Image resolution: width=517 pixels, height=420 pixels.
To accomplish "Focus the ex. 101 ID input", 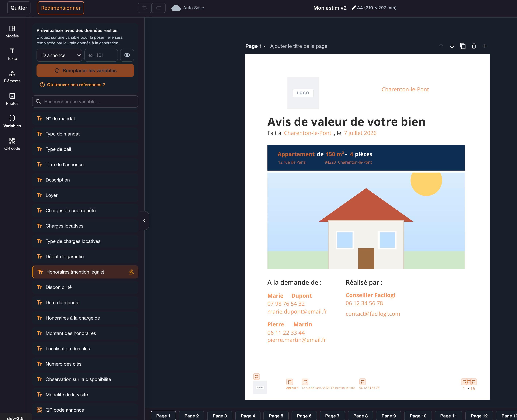I will (101, 55).
